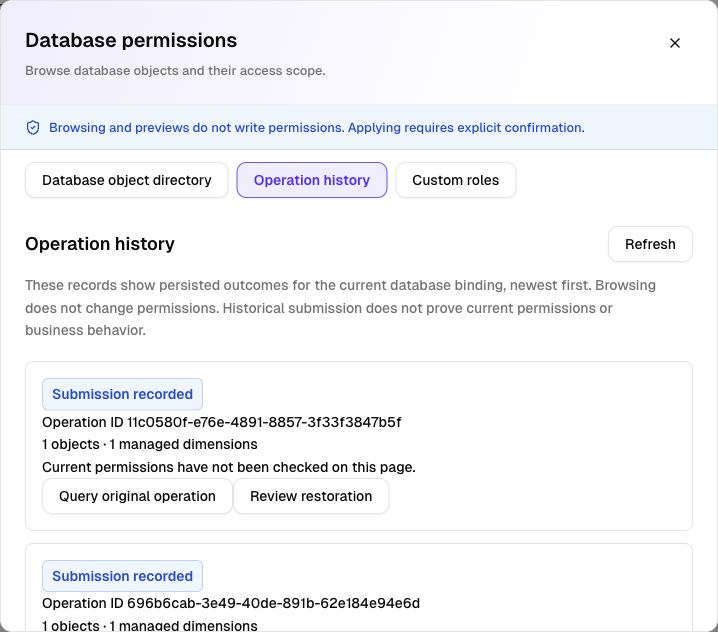Click Query original operation button
This screenshot has height=632, width=718.
click(137, 496)
